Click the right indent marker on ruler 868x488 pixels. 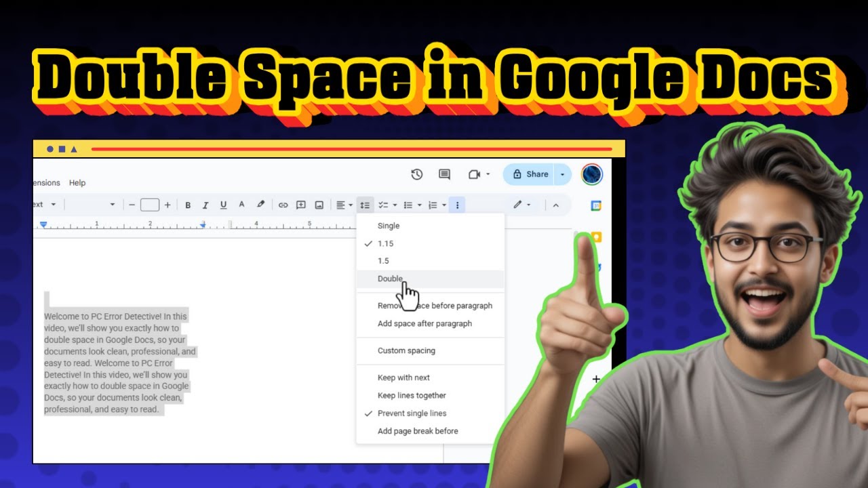pos(203,224)
